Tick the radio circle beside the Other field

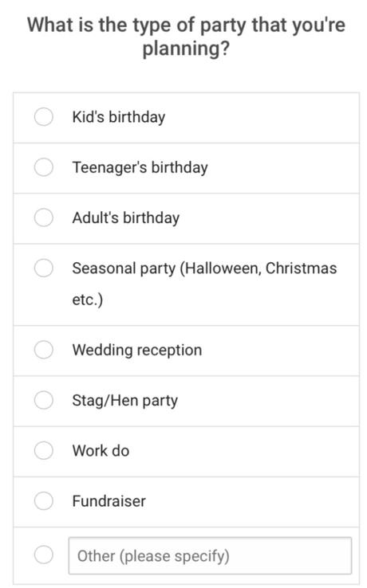pos(44,555)
